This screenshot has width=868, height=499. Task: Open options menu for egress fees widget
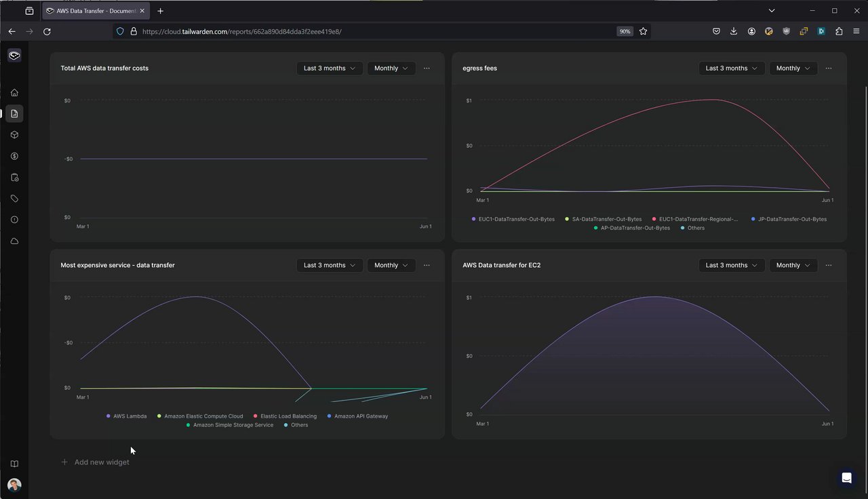click(829, 68)
